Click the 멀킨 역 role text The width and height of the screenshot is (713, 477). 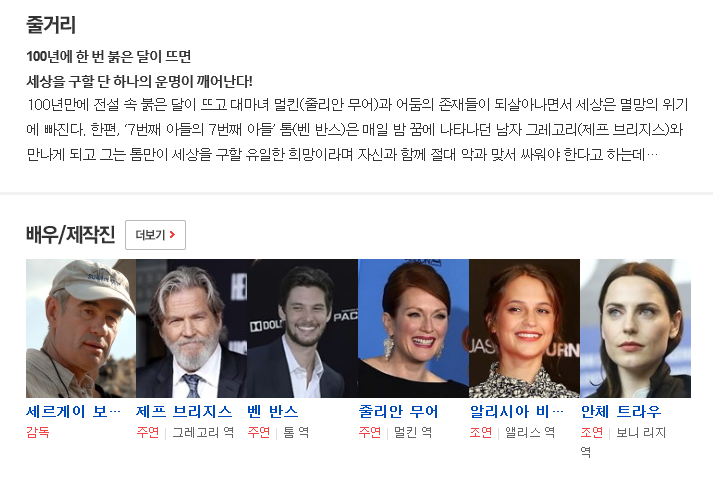pos(413,432)
